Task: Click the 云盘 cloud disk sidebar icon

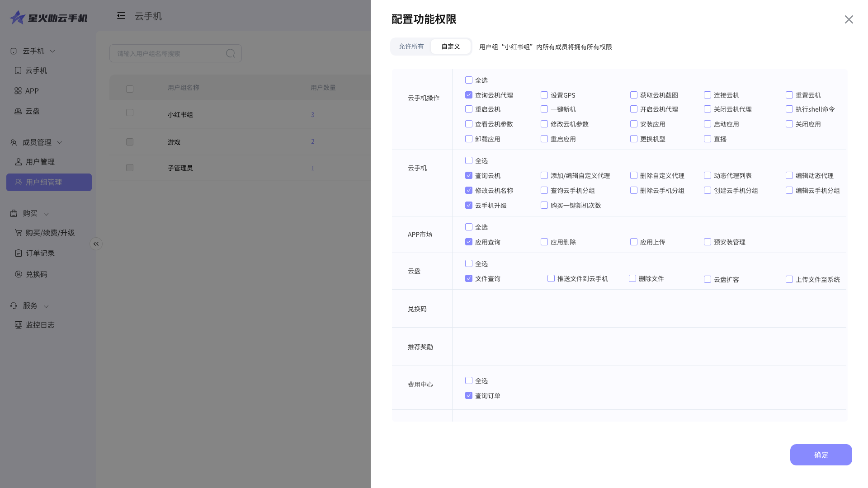Action: (x=18, y=111)
